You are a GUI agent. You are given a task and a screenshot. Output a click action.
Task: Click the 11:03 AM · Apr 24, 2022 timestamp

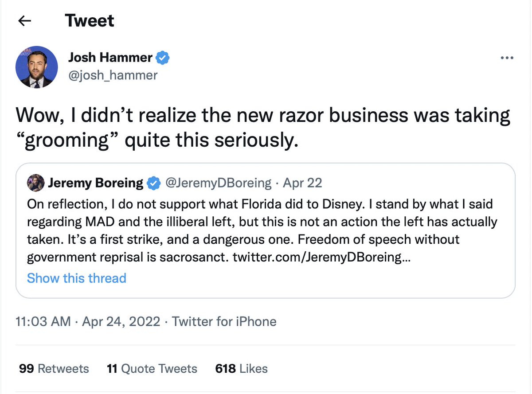pyautogui.click(x=88, y=321)
